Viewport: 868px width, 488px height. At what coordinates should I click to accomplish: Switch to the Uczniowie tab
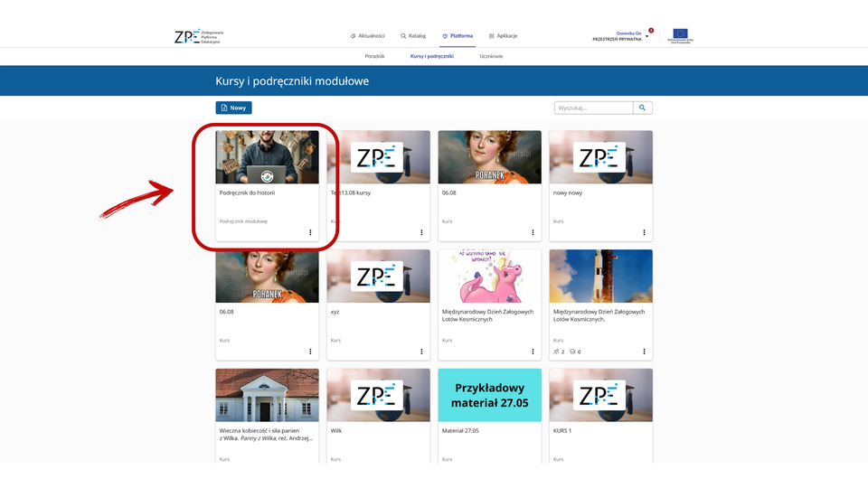491,56
